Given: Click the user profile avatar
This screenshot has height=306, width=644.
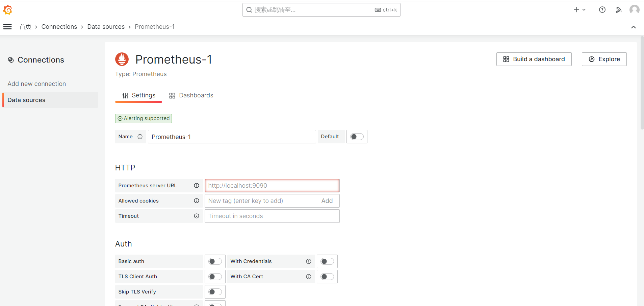Looking at the screenshot, I should [x=635, y=10].
